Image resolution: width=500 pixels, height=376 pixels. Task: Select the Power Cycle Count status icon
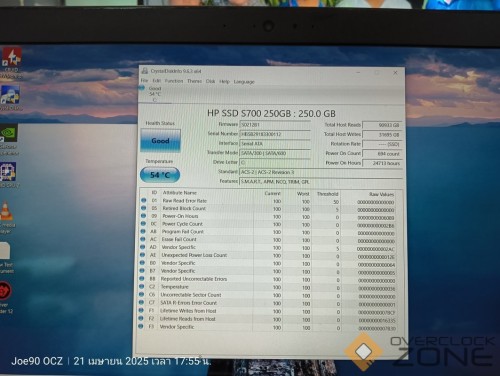pos(143,224)
